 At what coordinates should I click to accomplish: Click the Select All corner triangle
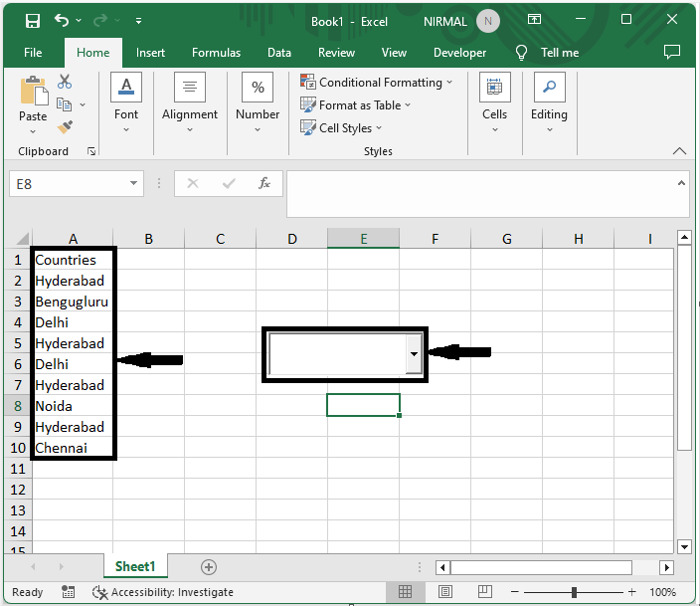click(x=22, y=239)
